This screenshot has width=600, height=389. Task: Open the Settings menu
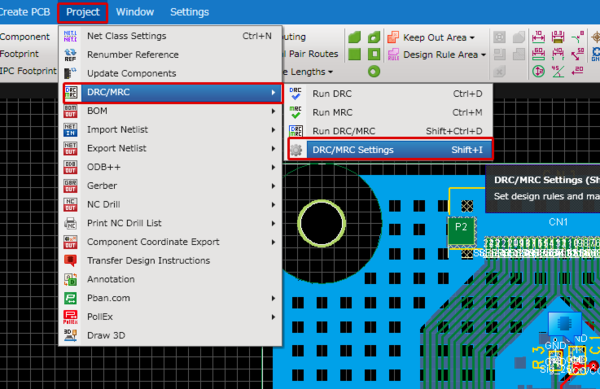189,12
